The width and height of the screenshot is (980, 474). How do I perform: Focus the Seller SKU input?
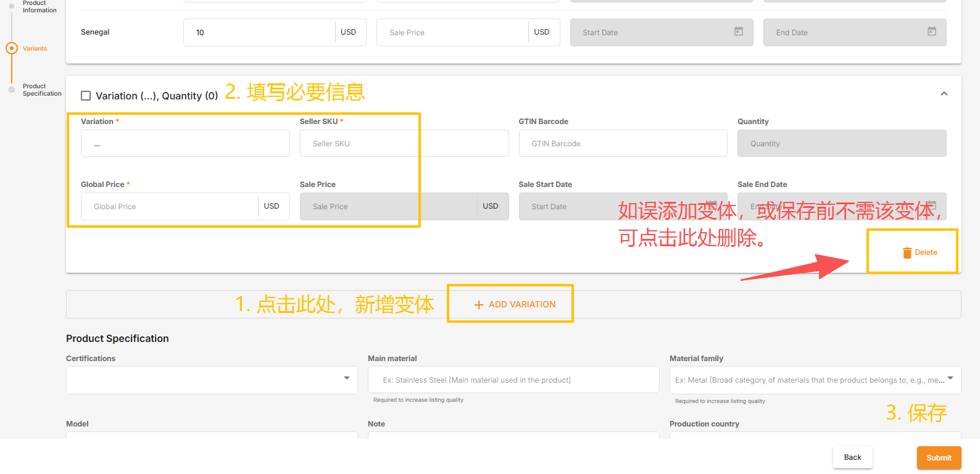[404, 143]
